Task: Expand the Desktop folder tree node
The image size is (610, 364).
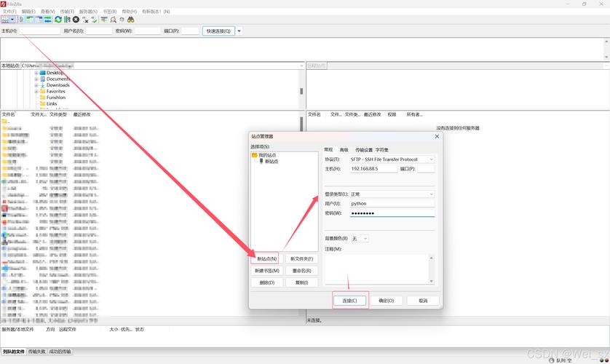Action: click(x=36, y=73)
